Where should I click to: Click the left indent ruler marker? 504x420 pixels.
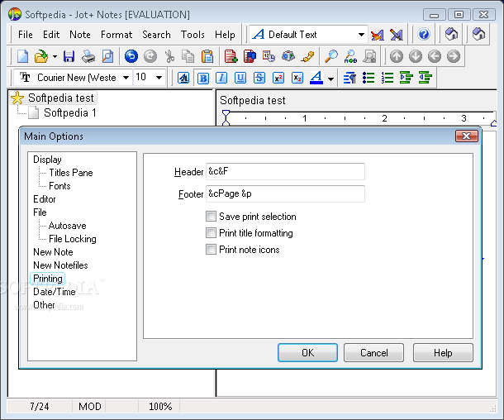pos(226,117)
